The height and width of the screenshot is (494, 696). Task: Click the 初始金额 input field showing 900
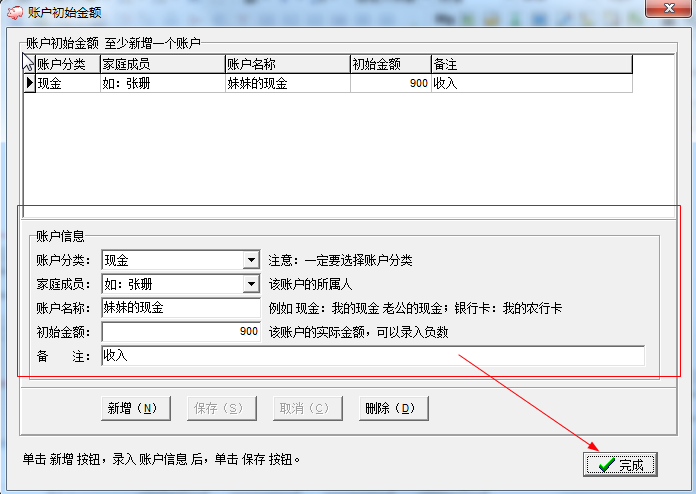181,332
